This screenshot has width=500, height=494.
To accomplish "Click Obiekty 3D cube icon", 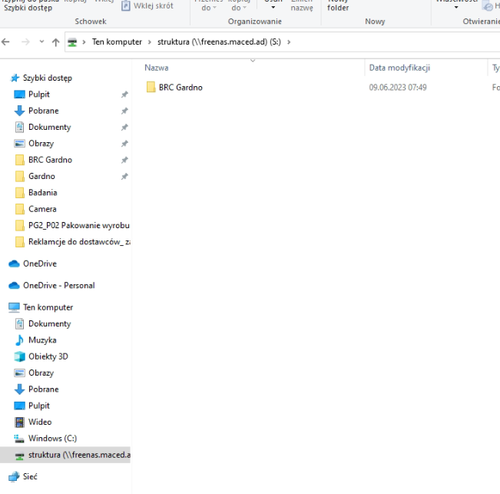I will tap(20, 356).
